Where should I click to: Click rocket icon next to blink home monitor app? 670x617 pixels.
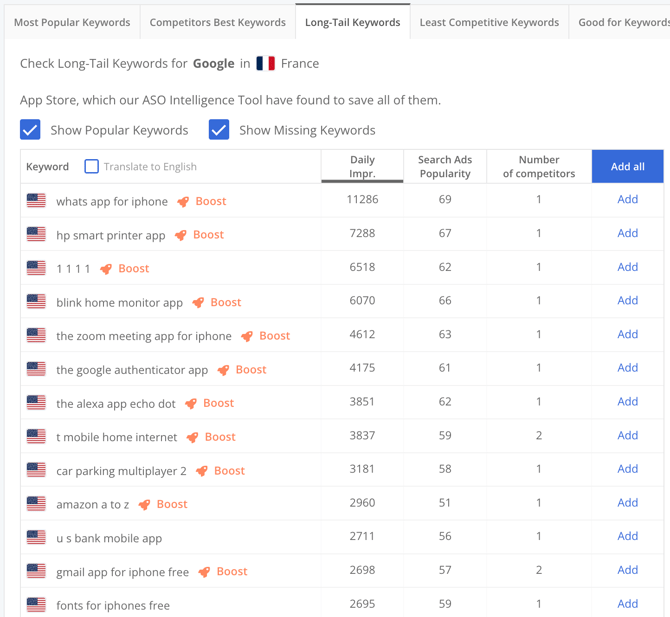point(198,302)
